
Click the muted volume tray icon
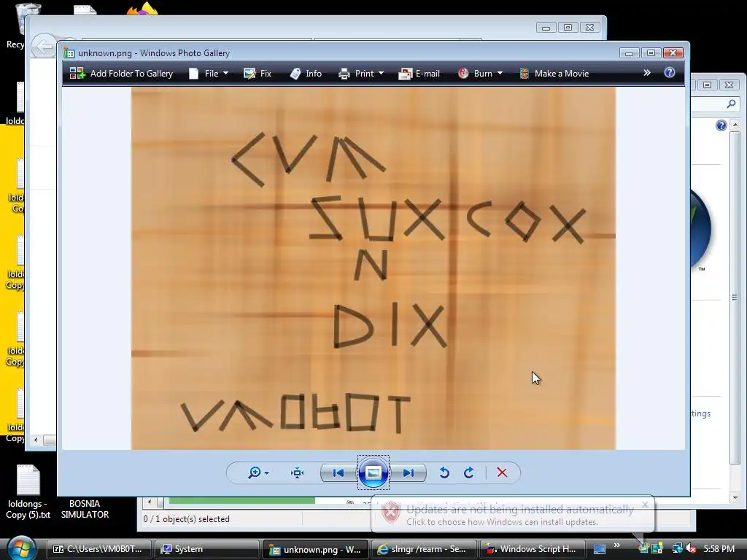(x=690, y=549)
